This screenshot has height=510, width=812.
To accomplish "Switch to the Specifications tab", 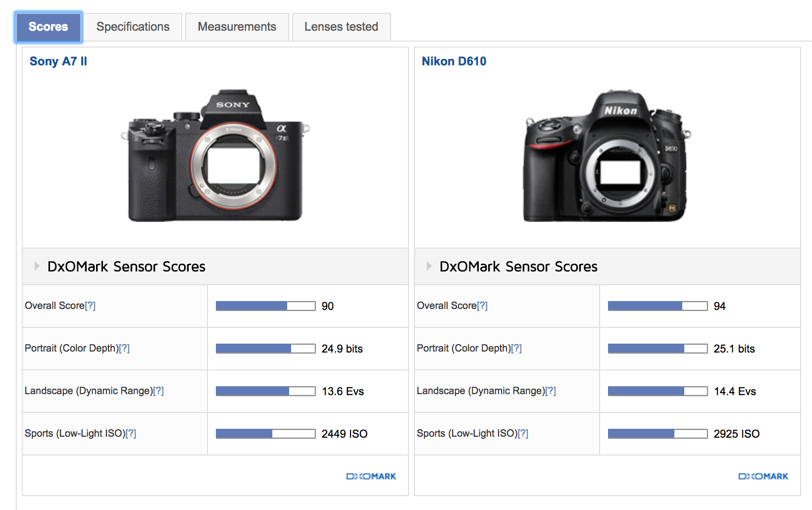I will tap(133, 27).
